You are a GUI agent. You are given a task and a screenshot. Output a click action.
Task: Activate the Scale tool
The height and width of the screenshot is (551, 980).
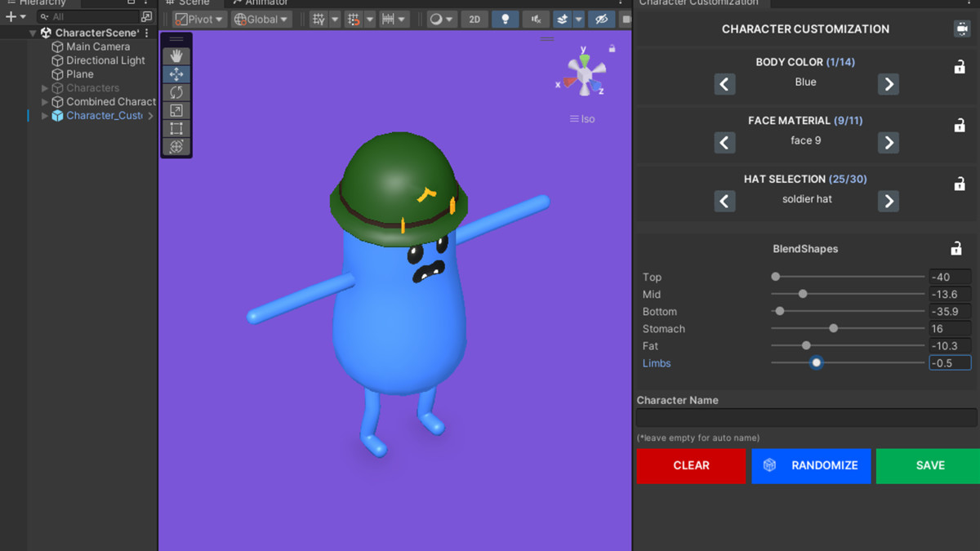tap(176, 110)
